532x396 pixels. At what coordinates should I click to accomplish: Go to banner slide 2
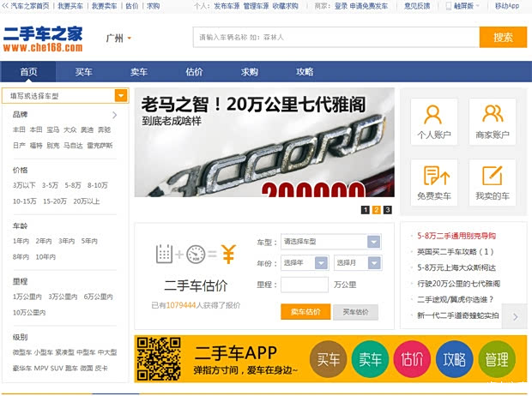point(377,210)
